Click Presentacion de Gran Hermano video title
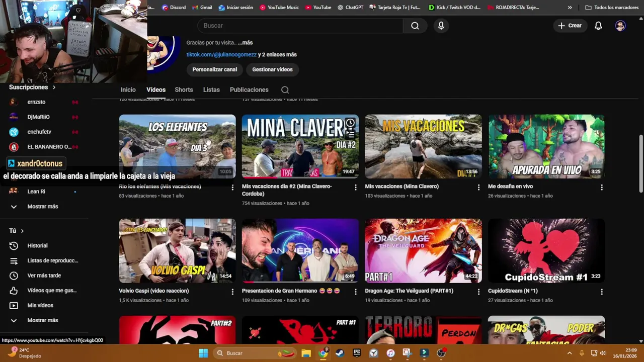This screenshot has height=362, width=644. pos(291,291)
